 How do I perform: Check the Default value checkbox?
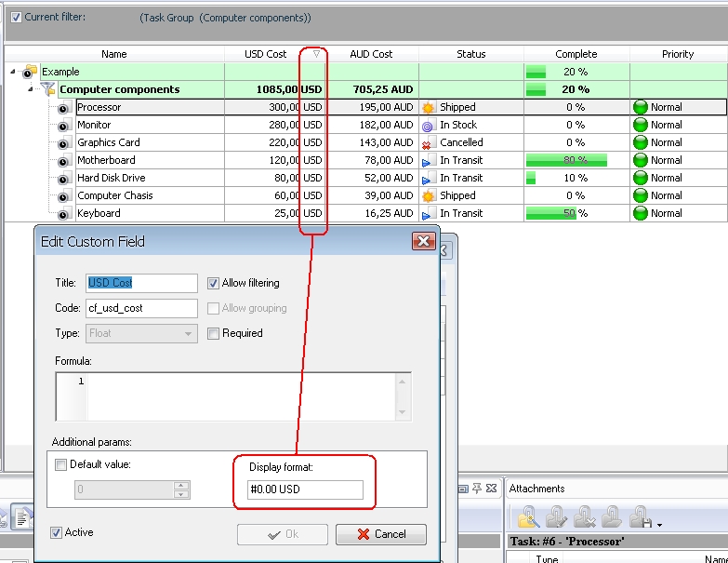(x=61, y=464)
